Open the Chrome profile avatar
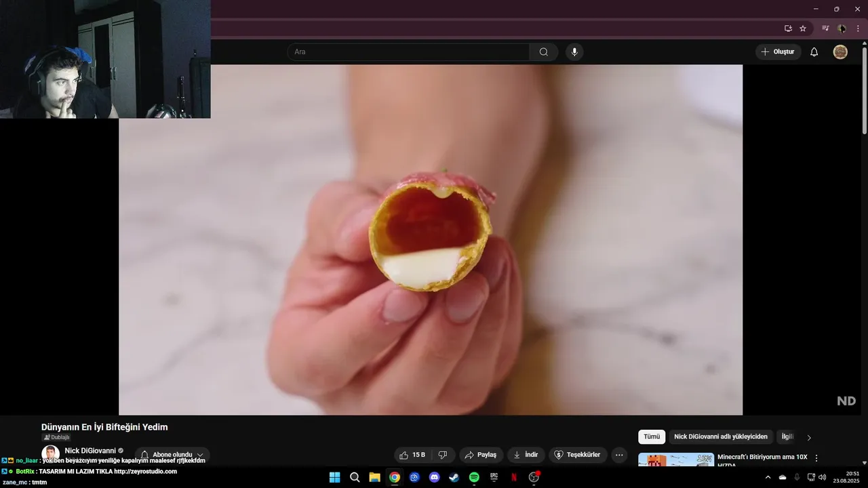The height and width of the screenshot is (488, 868). (842, 28)
